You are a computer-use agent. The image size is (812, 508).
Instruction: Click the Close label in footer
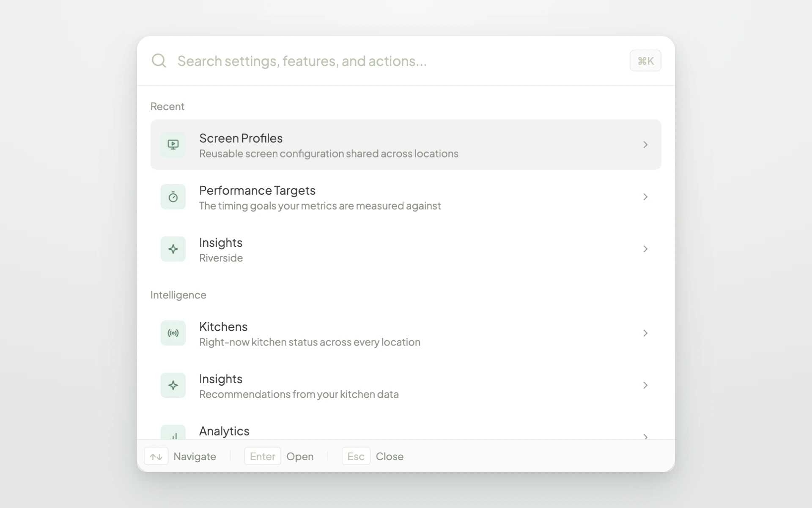(x=390, y=456)
